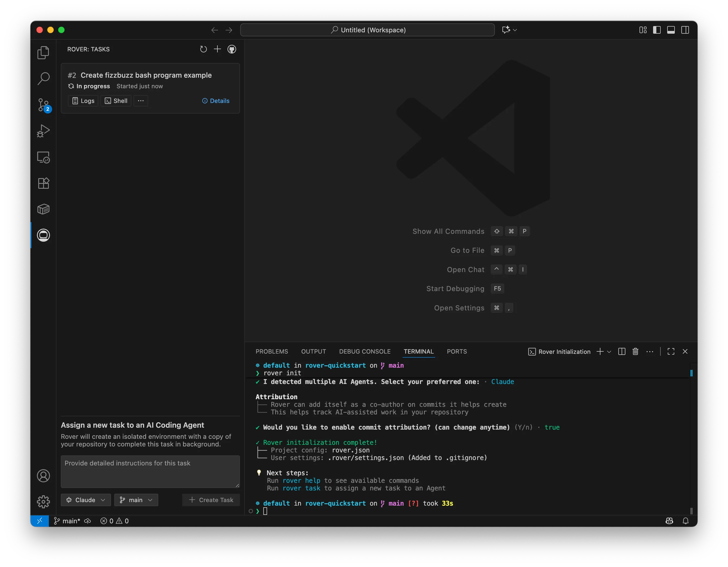Toggle the secondary sidebar
The image size is (728, 567).
(686, 30)
